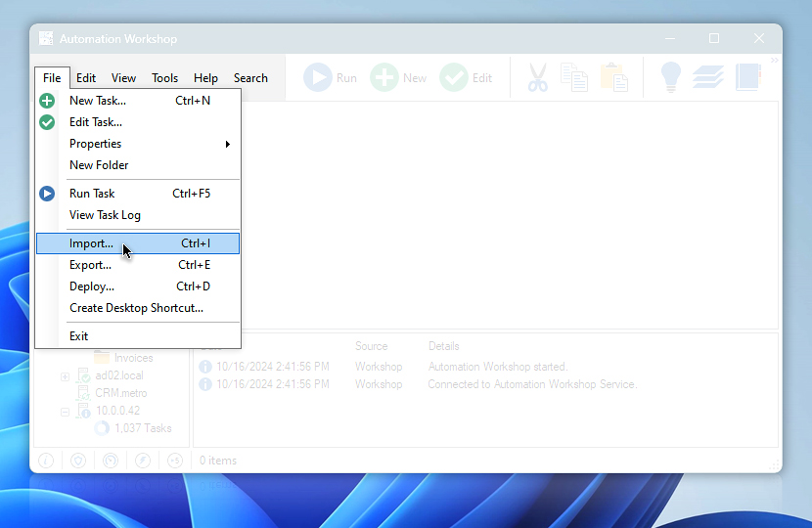Click the Details column header

(x=444, y=346)
